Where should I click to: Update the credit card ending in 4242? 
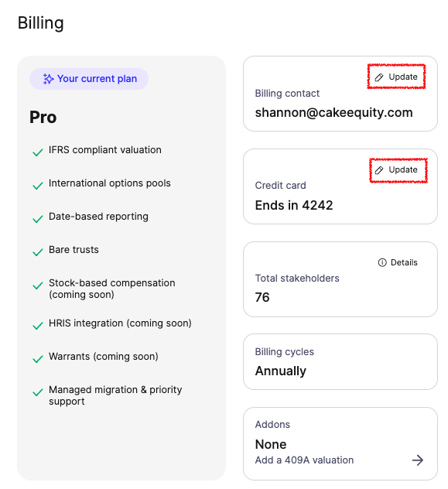[x=398, y=170]
